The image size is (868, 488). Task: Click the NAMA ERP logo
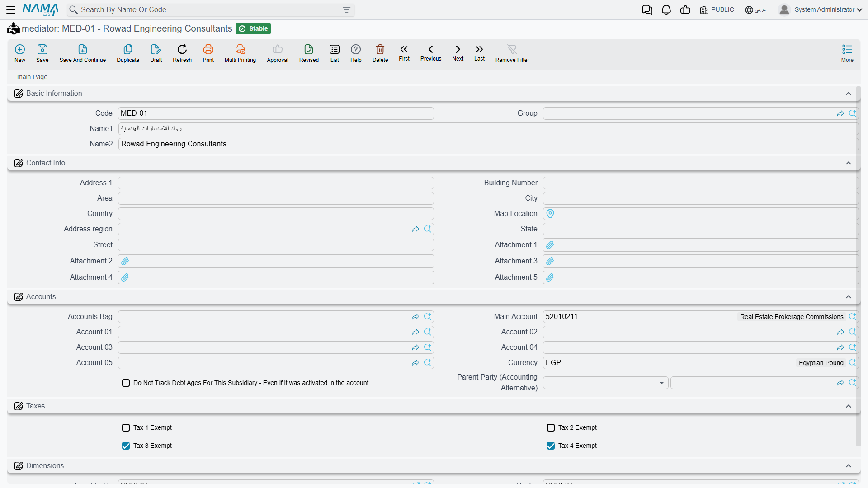click(x=41, y=9)
